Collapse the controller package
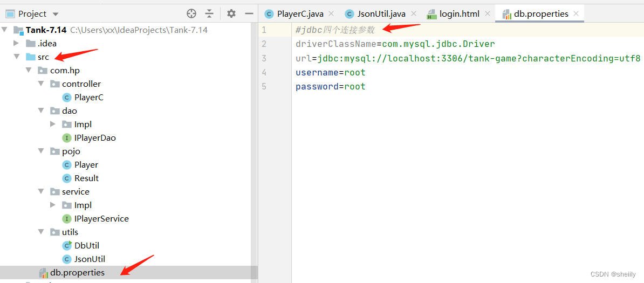 (40, 84)
